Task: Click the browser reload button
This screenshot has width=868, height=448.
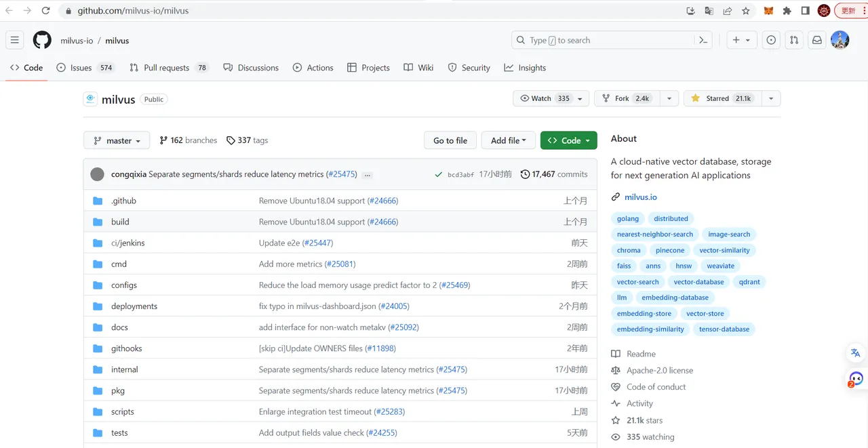Action: pyautogui.click(x=45, y=11)
